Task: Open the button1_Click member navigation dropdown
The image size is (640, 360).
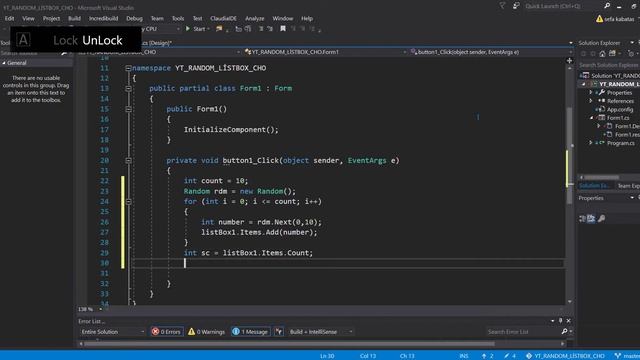Action: tap(491, 52)
